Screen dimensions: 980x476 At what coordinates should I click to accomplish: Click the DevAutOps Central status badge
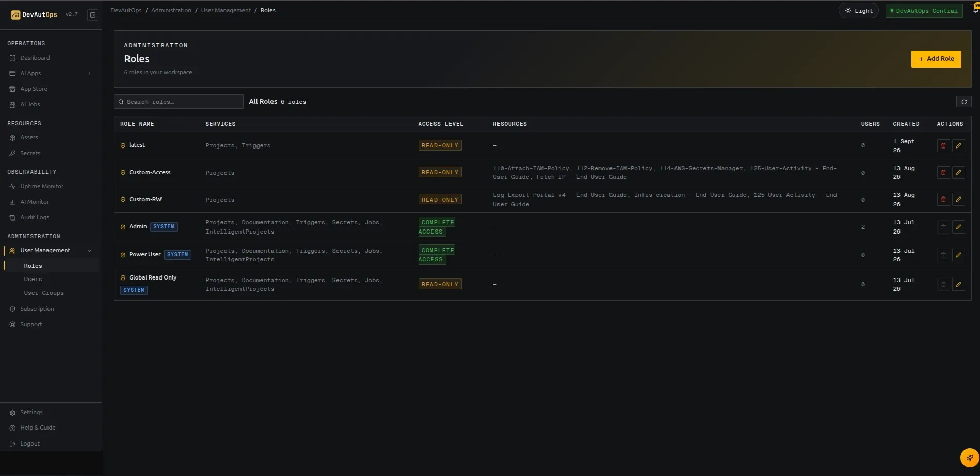coord(924,11)
